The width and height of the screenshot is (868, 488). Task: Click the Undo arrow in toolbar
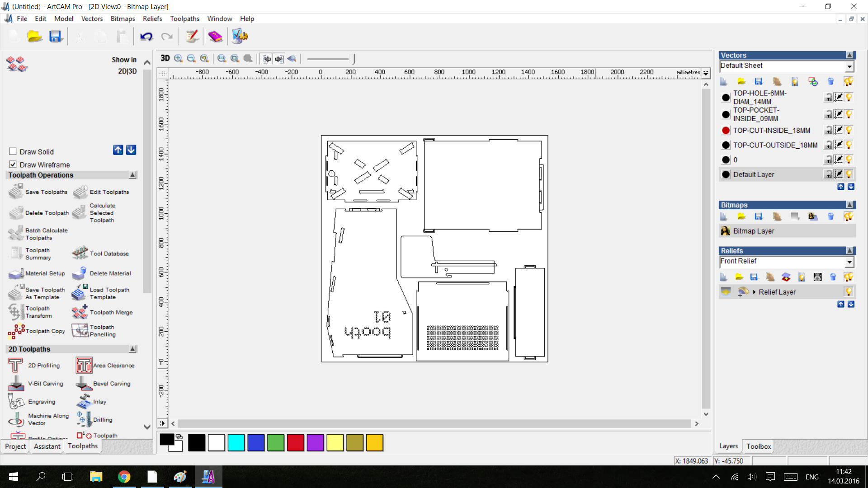[146, 36]
